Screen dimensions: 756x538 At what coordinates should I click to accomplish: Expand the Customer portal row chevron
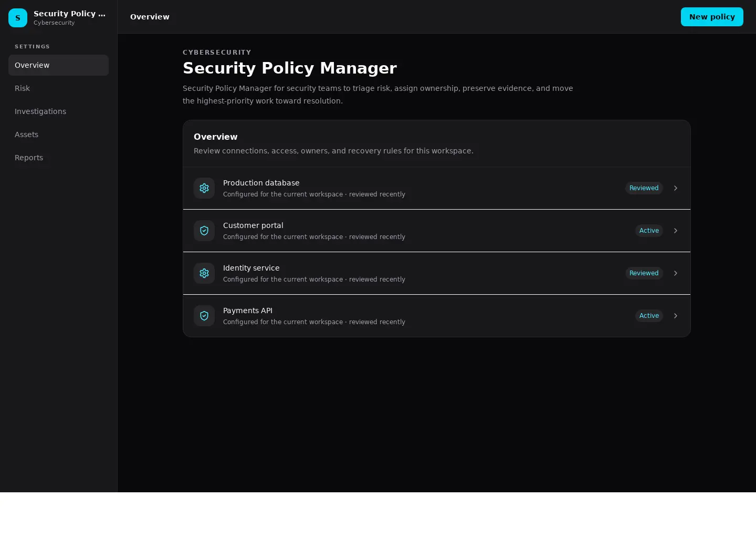[676, 231]
